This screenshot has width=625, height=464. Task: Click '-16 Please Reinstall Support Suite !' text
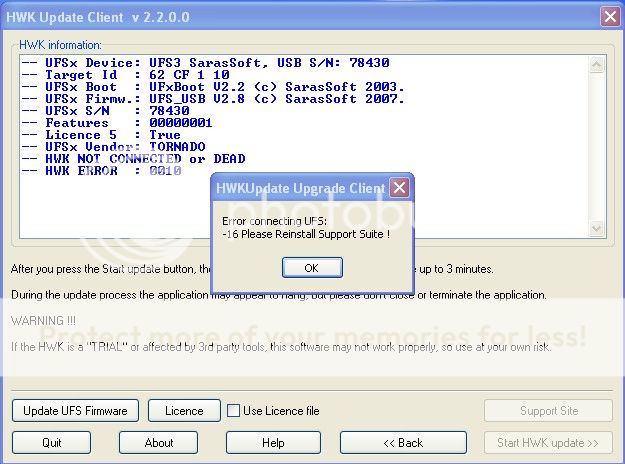306,234
